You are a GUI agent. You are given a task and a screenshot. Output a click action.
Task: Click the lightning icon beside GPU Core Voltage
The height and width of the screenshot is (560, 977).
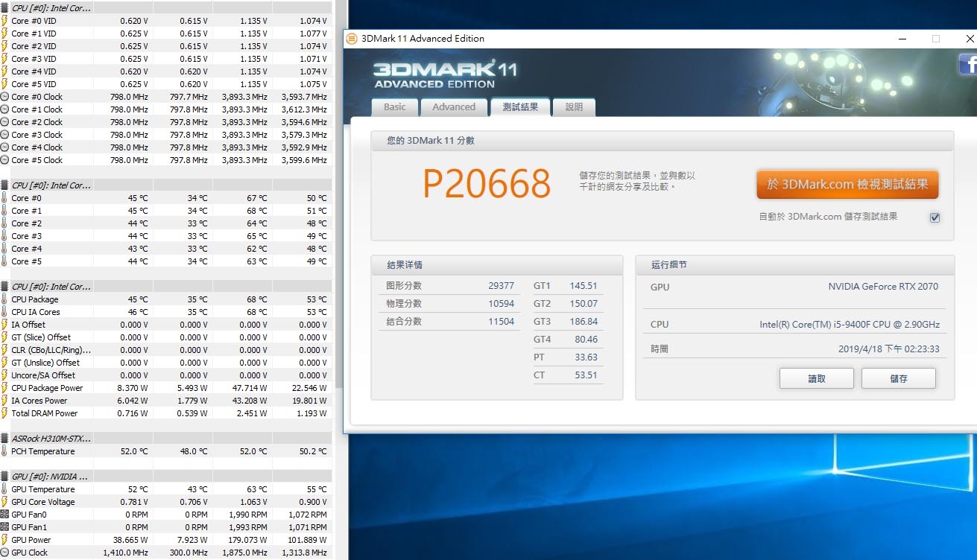pyautogui.click(x=4, y=502)
